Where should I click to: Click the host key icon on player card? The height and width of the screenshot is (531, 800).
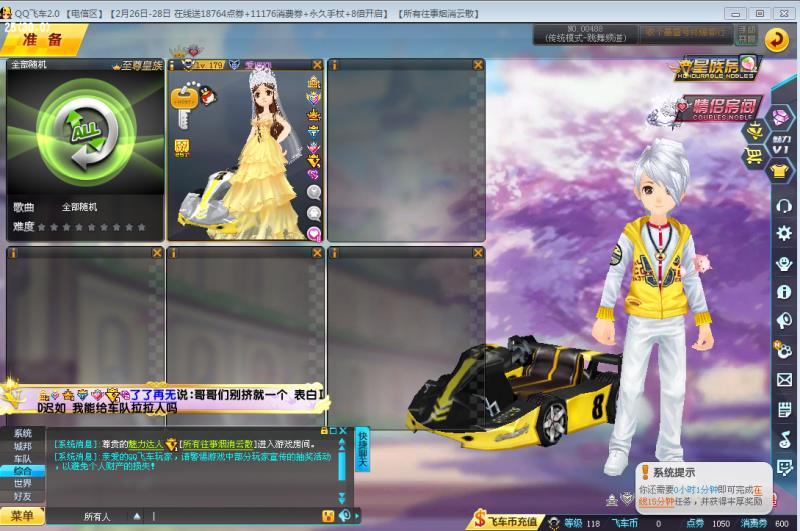point(183,107)
